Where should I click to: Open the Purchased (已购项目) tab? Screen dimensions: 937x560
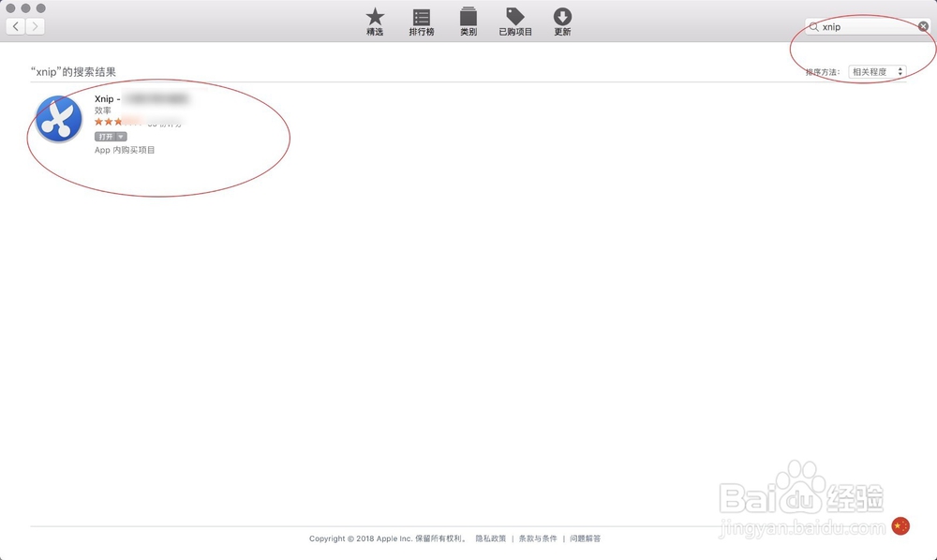(515, 22)
